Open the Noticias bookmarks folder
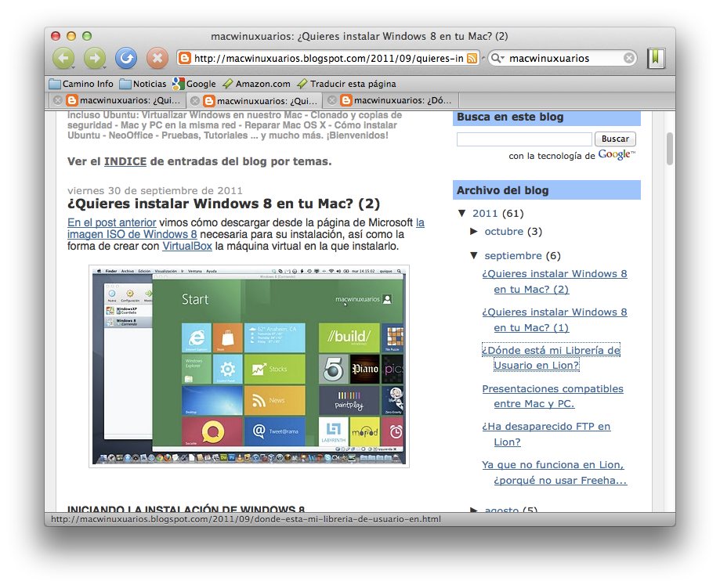This screenshot has width=720, height=588. pyautogui.click(x=143, y=84)
